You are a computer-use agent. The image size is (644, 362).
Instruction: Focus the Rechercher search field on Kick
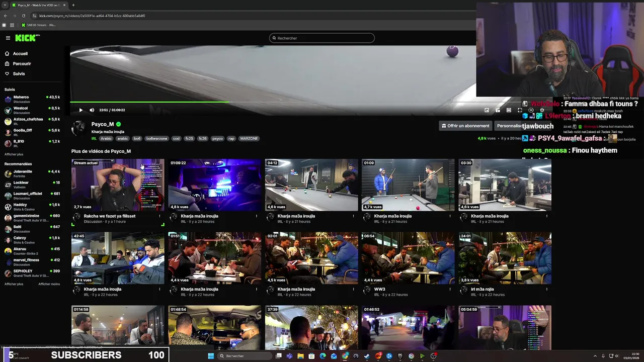click(322, 38)
